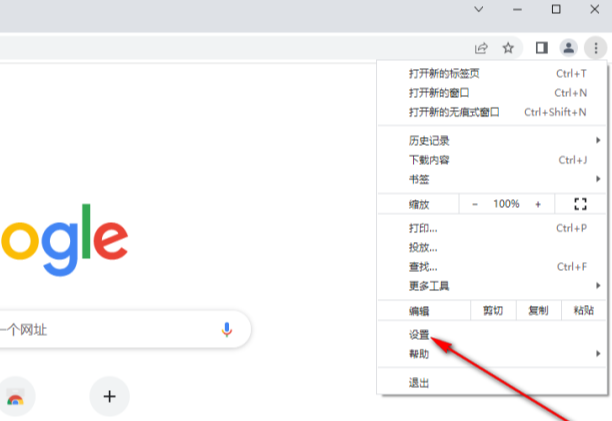Open 下载内容 downloads entry
Screen dimensions: 612x421
pyautogui.click(x=492, y=160)
